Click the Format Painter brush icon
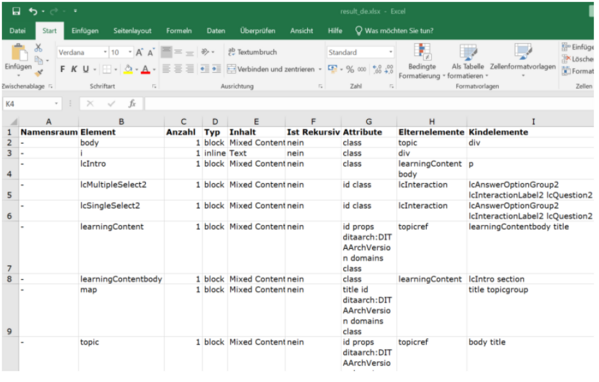 [39, 72]
